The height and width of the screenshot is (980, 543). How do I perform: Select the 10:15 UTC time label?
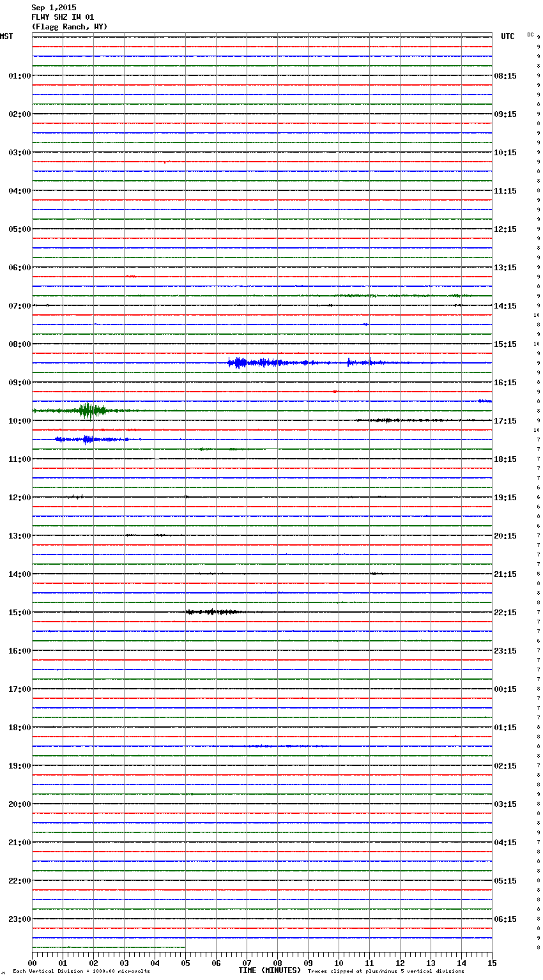click(x=505, y=153)
